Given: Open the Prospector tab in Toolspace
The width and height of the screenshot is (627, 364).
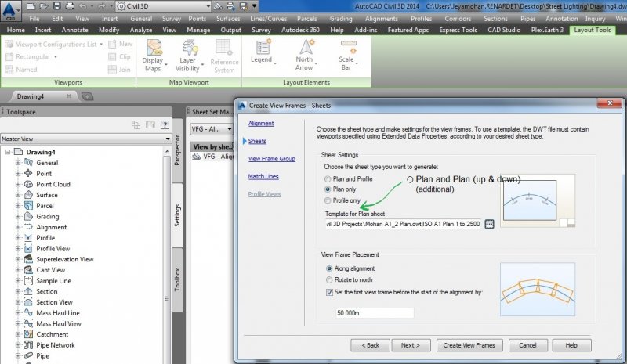Looking at the screenshot, I should 177,150.
